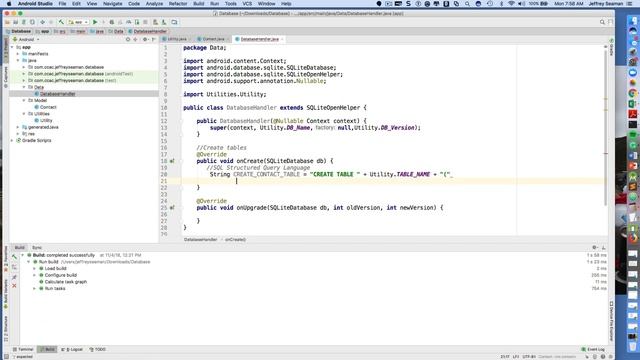Click the Spotlight search icon in menu bar
Screen dimensions: 640x360
point(467,4)
